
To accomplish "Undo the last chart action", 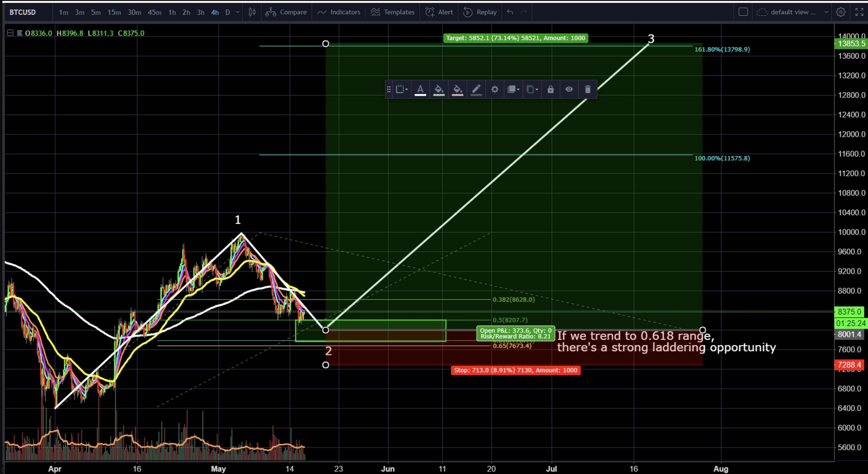I will click(x=510, y=12).
